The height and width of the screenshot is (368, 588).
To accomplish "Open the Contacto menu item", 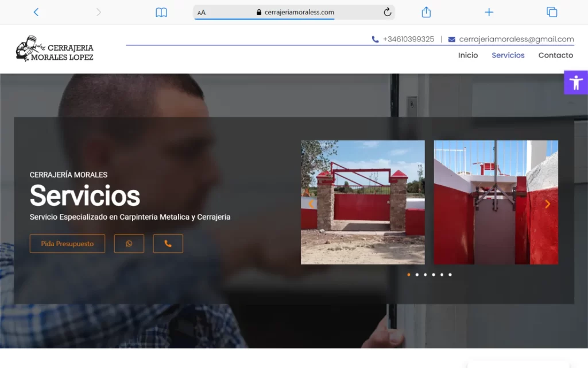I will tap(555, 55).
